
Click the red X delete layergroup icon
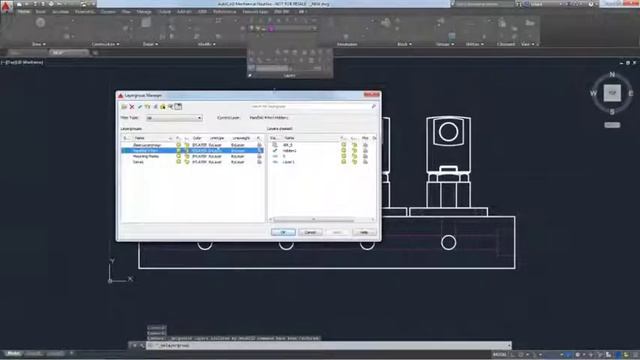pyautogui.click(x=132, y=107)
